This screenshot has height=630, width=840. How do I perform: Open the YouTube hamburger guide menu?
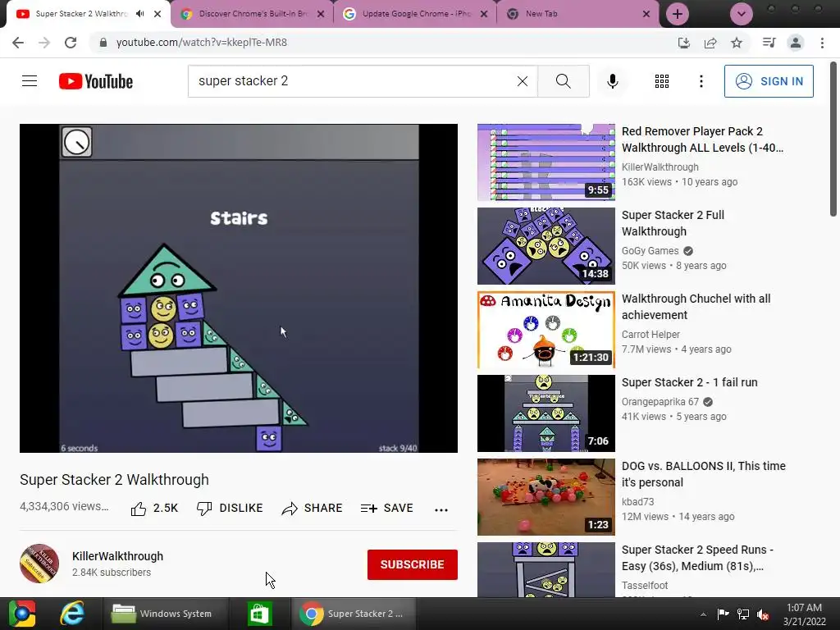pos(30,81)
